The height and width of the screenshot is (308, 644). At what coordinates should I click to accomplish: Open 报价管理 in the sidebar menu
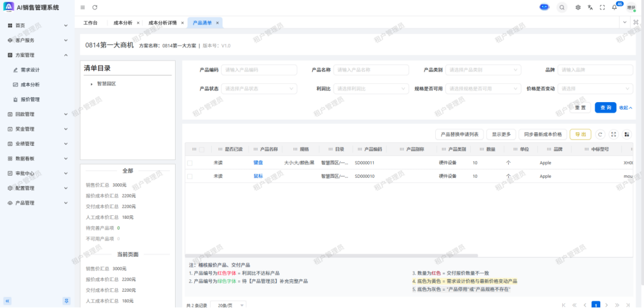[30, 99]
